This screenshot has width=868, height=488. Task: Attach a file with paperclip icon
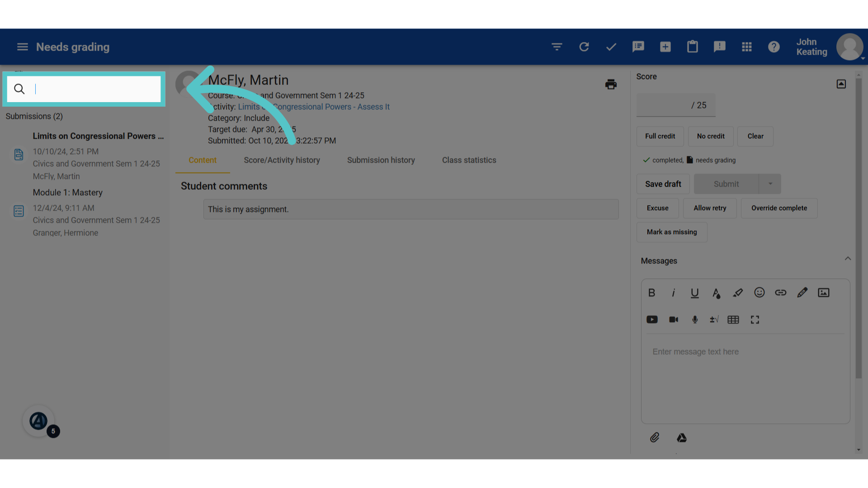pos(655,437)
